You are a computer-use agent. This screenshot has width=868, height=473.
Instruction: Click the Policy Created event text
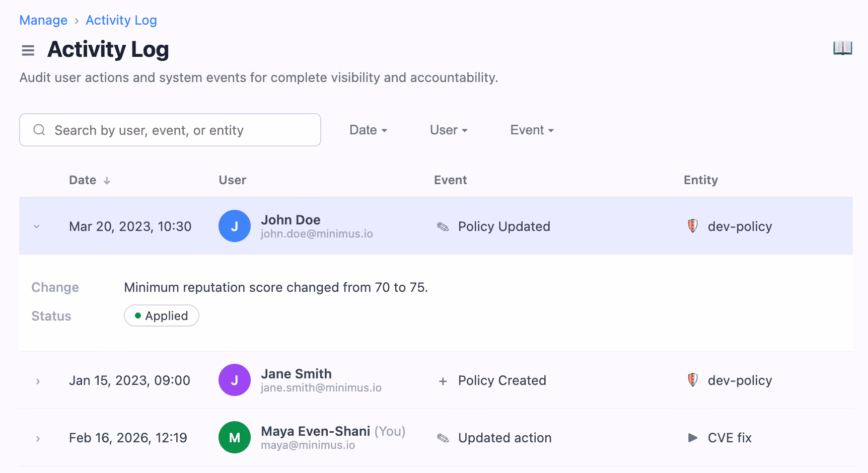pos(502,380)
